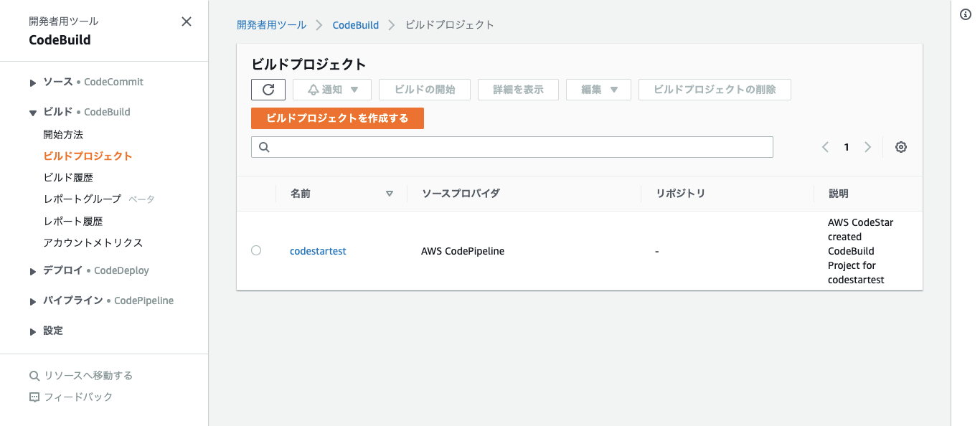980x426 pixels.
Task: Click the build project search field
Action: tap(512, 147)
